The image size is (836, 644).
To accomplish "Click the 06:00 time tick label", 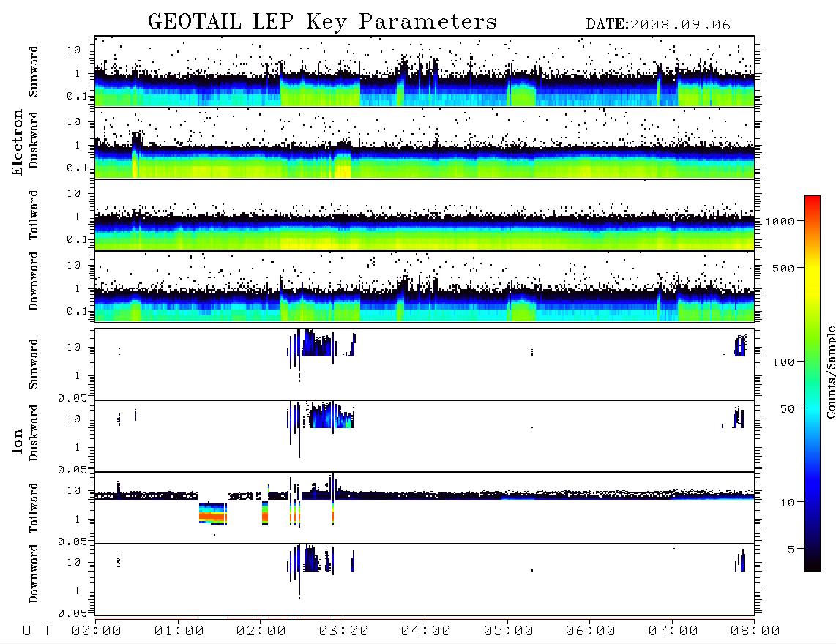I will 590,631.
